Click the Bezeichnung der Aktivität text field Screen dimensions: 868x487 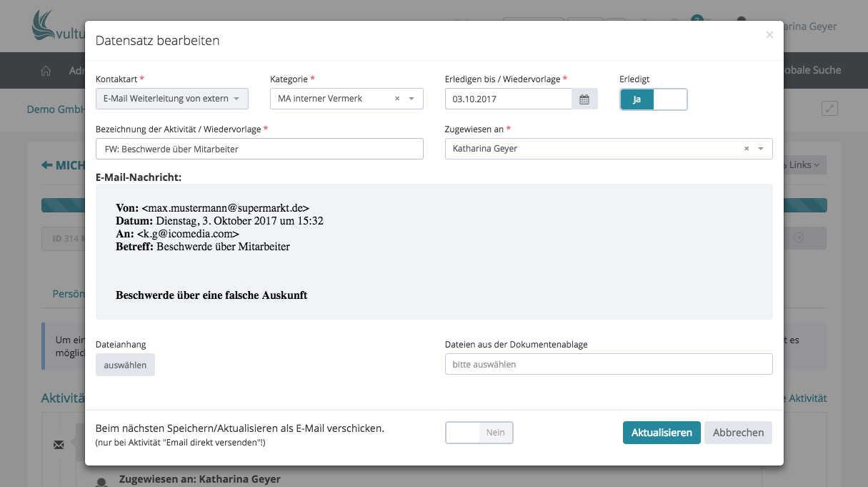coord(259,149)
